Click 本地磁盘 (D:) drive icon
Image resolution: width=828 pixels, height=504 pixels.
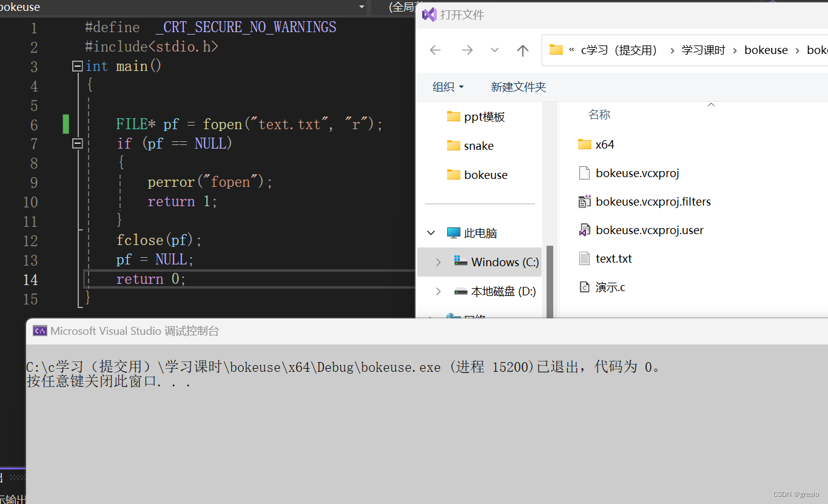(x=460, y=292)
